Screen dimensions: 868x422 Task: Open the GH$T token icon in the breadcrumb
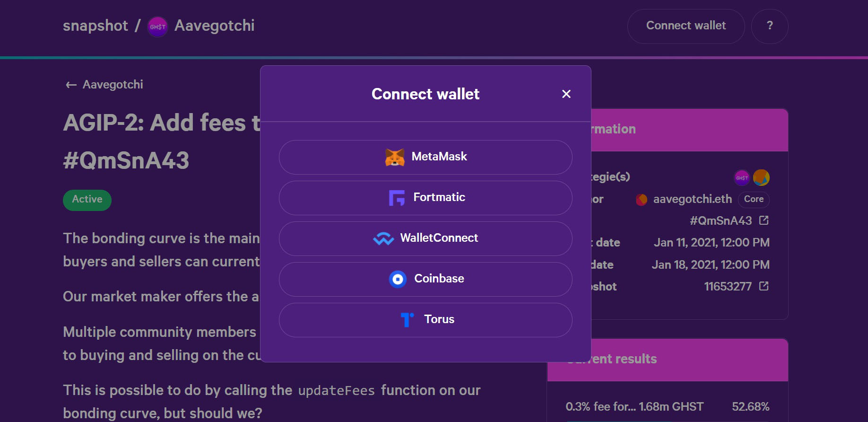(x=157, y=26)
